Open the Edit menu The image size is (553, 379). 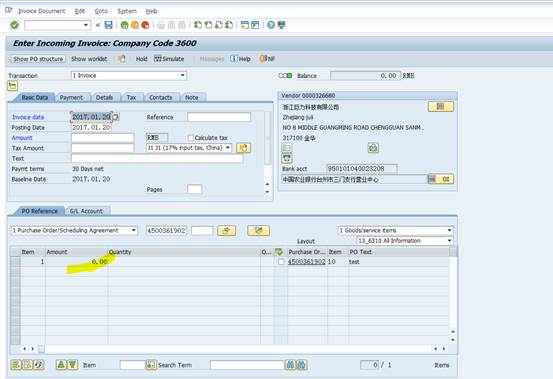pyautogui.click(x=80, y=11)
